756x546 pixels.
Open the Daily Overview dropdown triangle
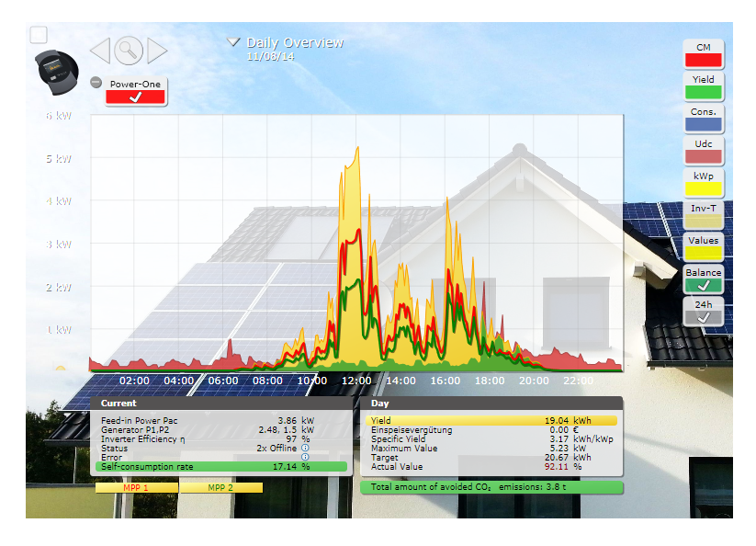click(x=234, y=42)
